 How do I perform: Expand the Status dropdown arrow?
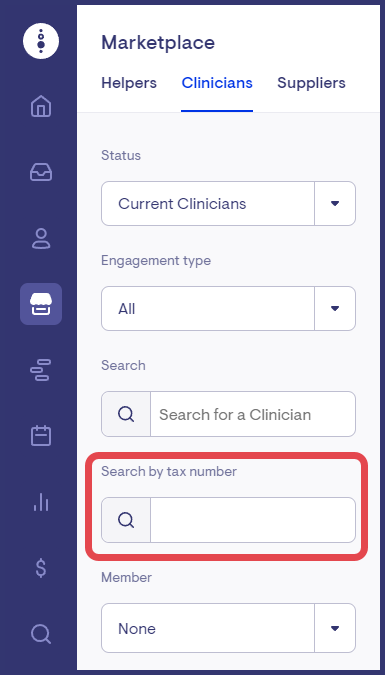(x=335, y=204)
